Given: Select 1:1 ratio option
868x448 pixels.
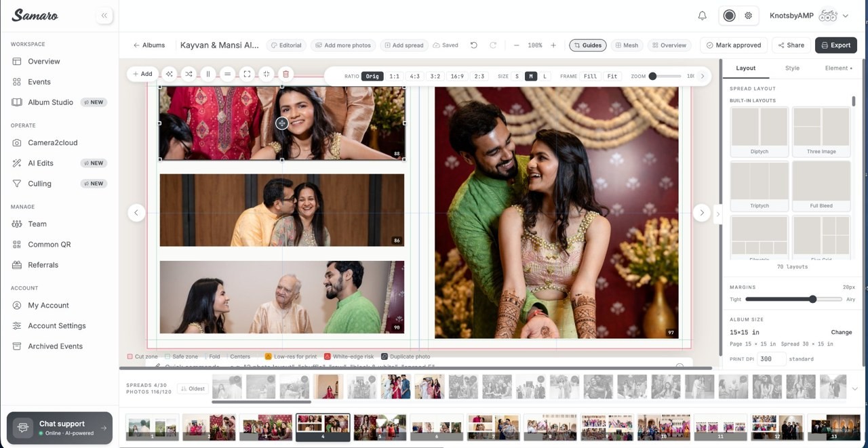Looking at the screenshot, I should click(394, 77).
